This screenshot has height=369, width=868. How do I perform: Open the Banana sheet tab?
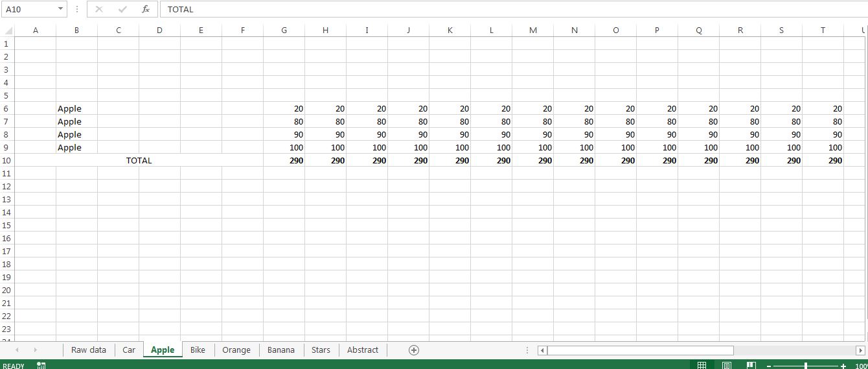(x=281, y=350)
